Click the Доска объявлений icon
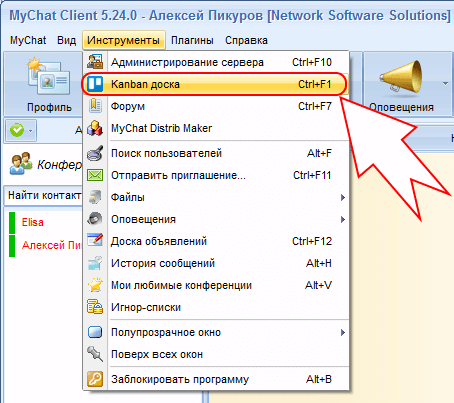 tap(95, 241)
